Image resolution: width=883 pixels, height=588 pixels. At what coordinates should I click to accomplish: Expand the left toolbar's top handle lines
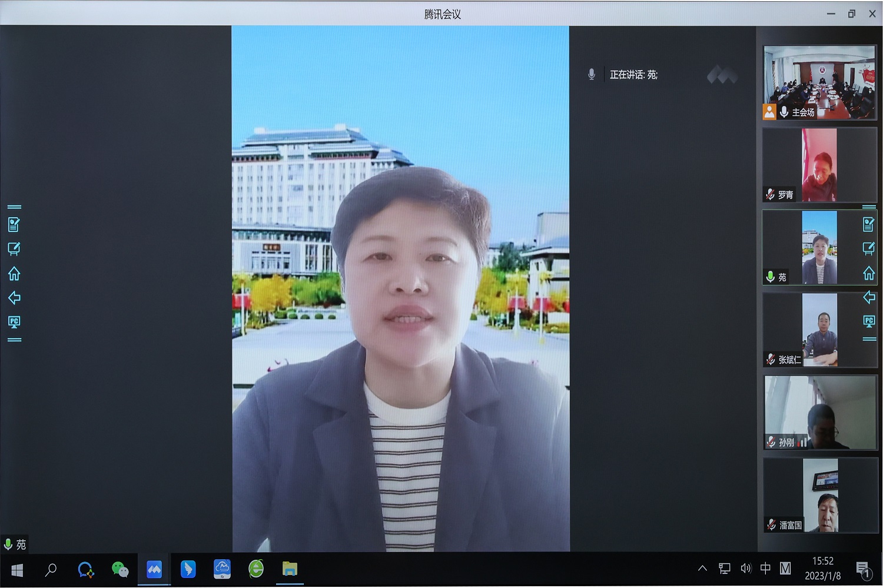point(14,207)
